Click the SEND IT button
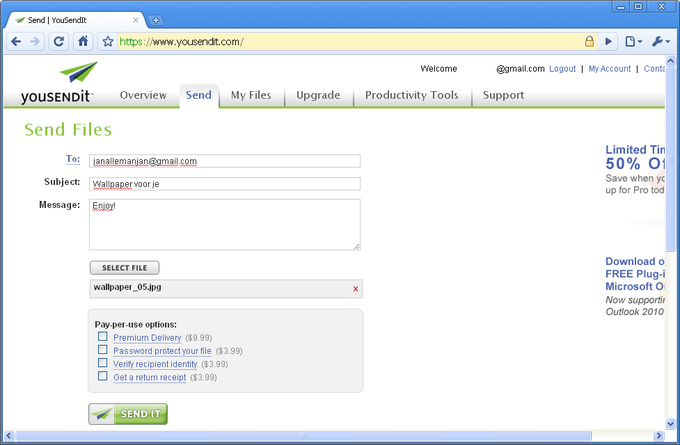The image size is (680, 445). 128,414
